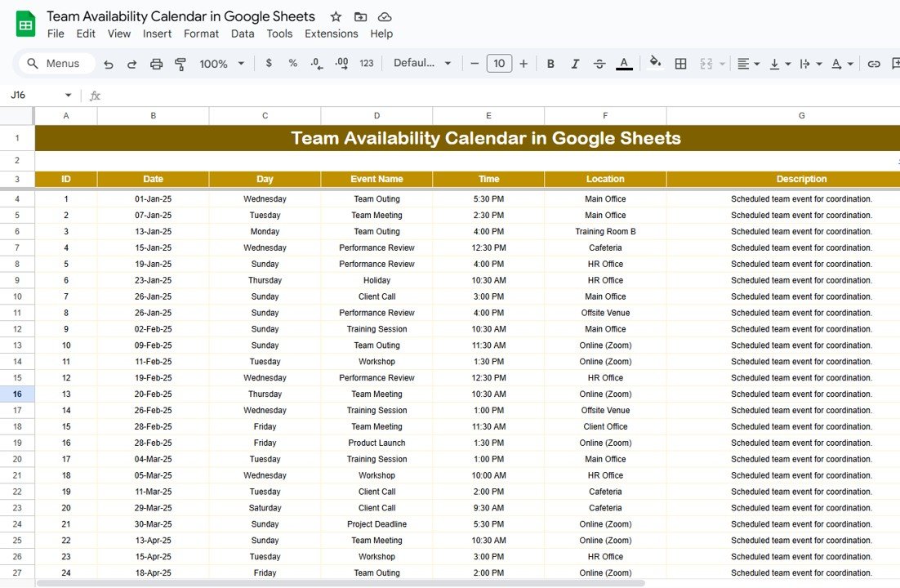This screenshot has width=900, height=588.
Task: Open the fill color picker
Action: tap(655, 63)
